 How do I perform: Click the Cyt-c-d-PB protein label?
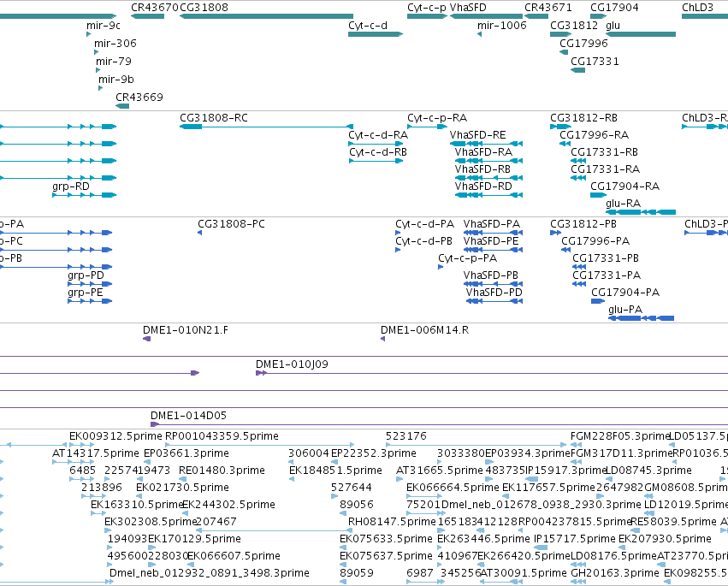tap(424, 241)
